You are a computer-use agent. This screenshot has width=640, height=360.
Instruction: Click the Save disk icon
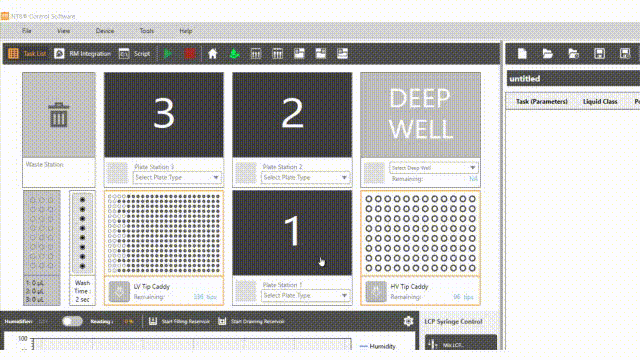click(599, 53)
